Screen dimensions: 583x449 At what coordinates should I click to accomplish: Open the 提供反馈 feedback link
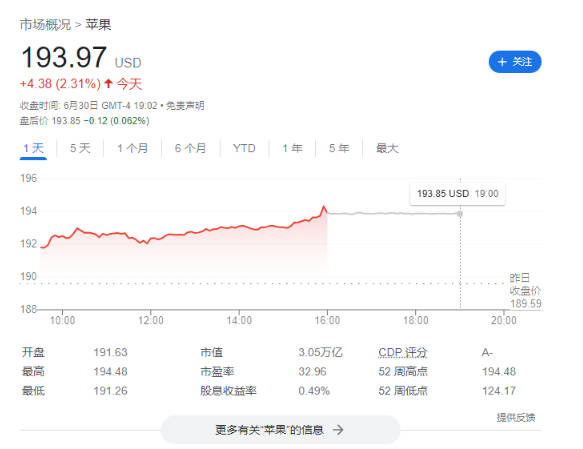pyautogui.click(x=516, y=417)
